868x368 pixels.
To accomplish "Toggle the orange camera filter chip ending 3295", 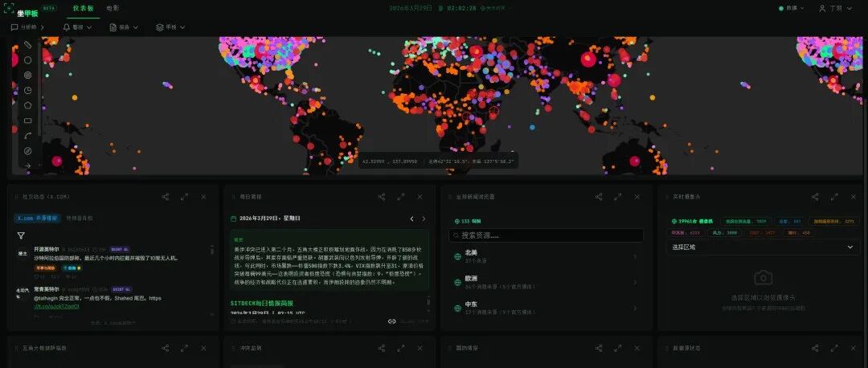I will coord(834,221).
